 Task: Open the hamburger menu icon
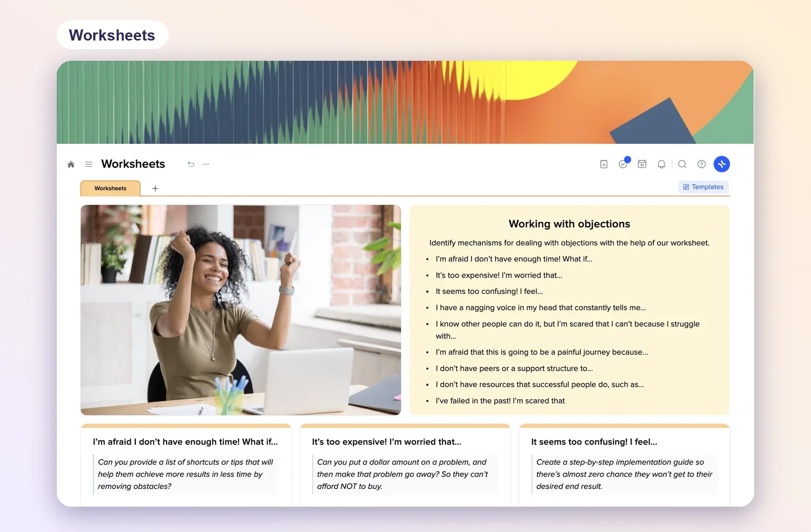89,164
